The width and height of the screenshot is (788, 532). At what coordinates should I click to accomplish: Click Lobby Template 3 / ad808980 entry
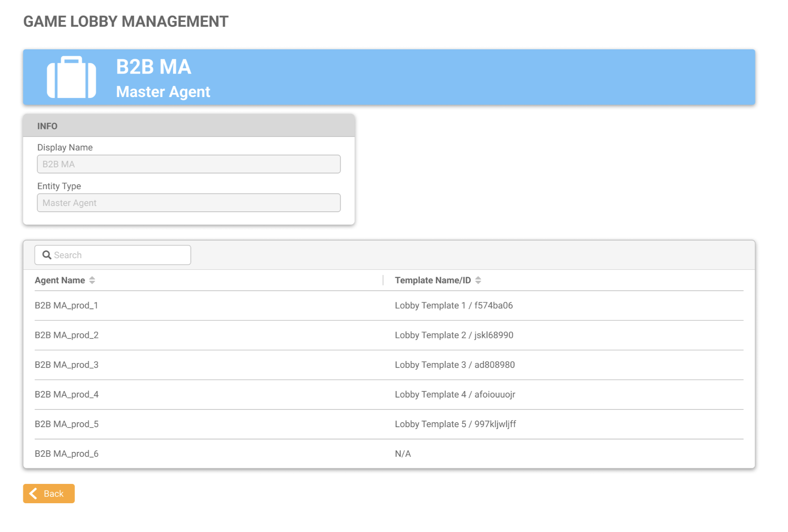(454, 365)
